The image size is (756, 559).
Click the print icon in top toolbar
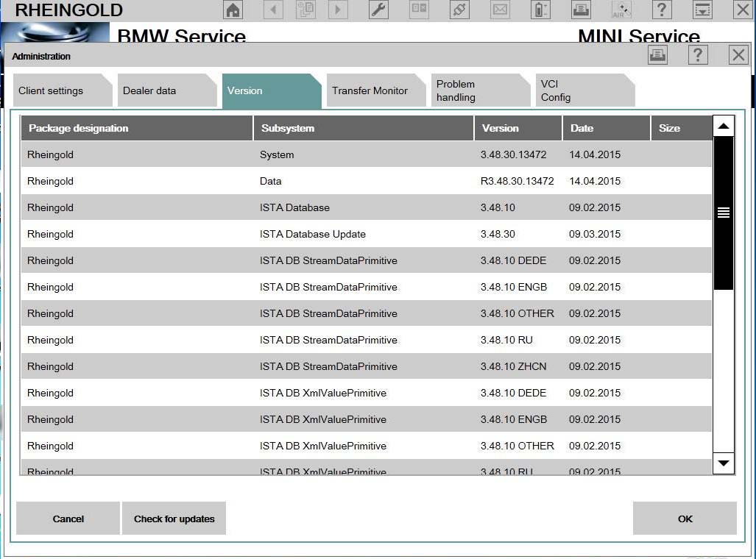tap(581, 10)
